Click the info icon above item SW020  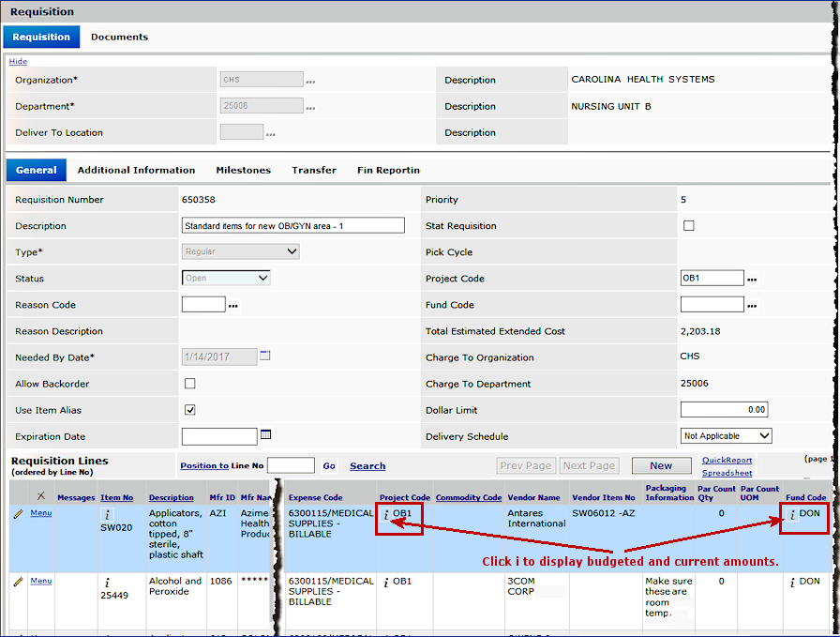coord(108,515)
